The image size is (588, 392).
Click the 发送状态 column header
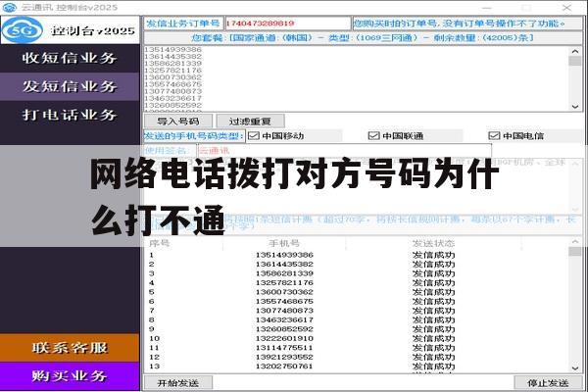point(433,243)
